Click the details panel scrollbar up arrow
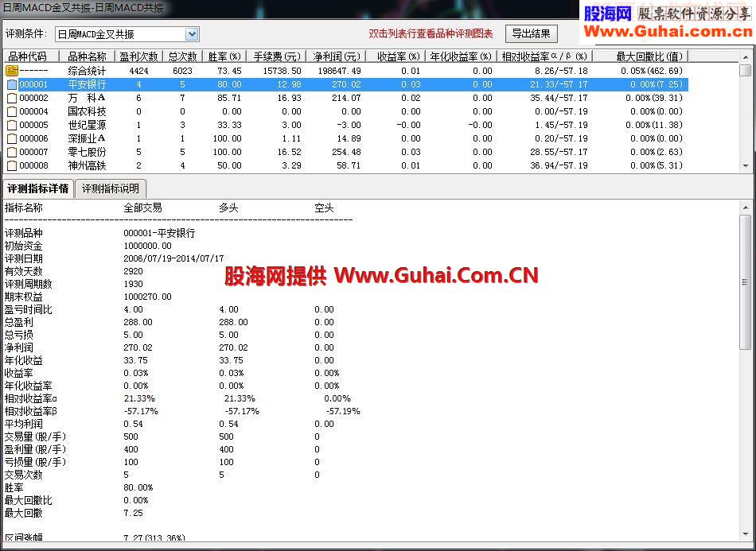 pos(746,208)
